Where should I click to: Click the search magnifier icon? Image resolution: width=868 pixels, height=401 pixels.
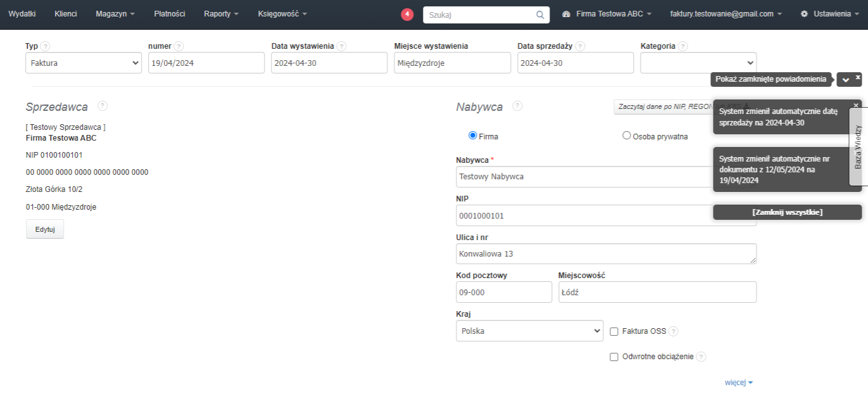(540, 15)
